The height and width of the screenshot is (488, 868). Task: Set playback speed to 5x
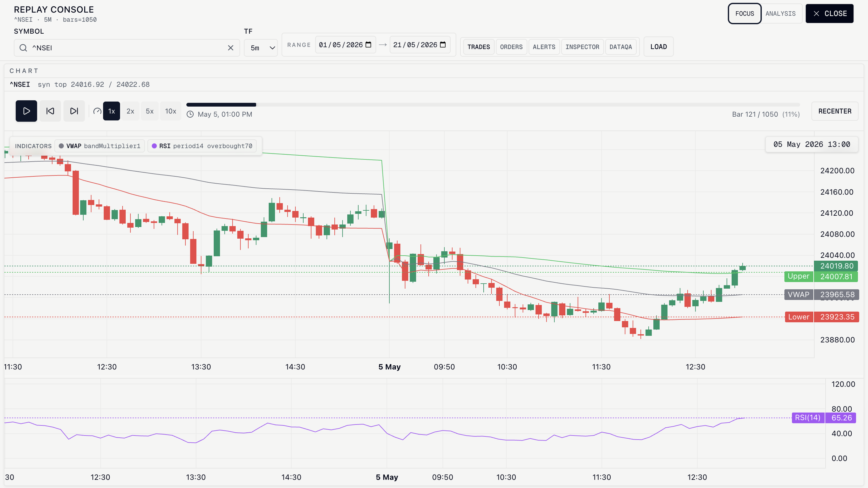(150, 111)
